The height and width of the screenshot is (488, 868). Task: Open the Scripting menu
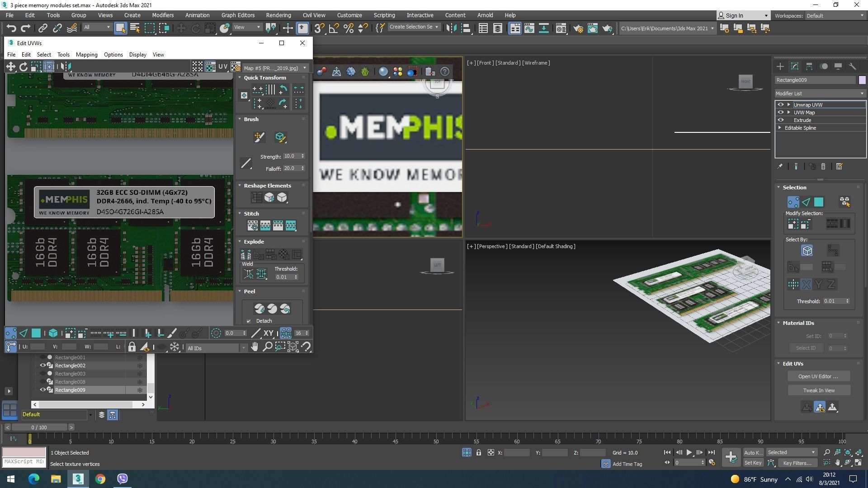[384, 15]
